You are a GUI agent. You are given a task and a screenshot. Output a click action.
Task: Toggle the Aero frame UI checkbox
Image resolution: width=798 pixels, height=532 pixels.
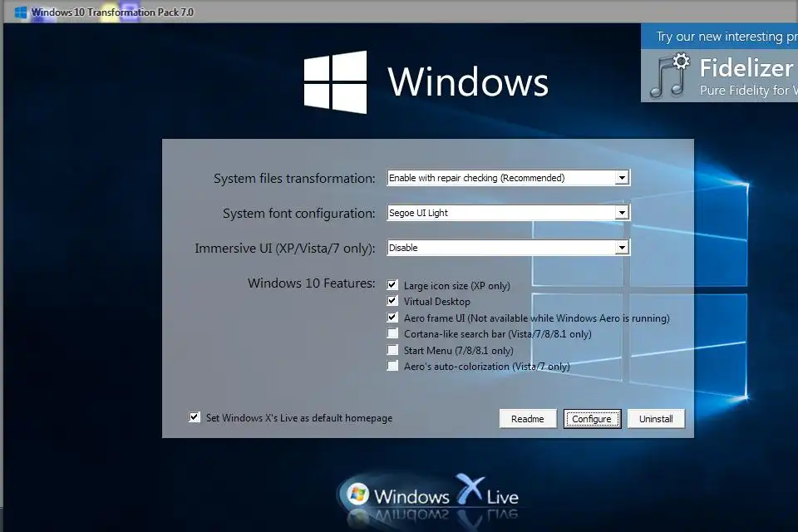point(392,318)
